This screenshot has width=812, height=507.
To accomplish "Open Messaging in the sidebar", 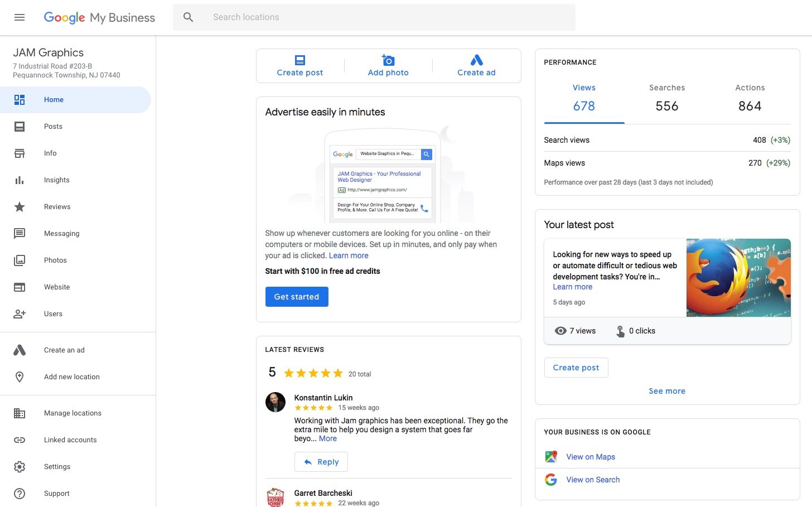I will tap(62, 234).
